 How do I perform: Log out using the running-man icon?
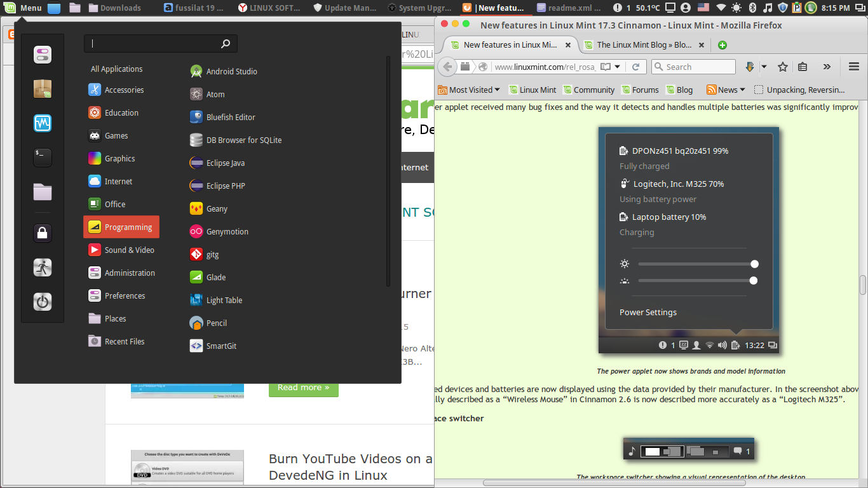43,268
